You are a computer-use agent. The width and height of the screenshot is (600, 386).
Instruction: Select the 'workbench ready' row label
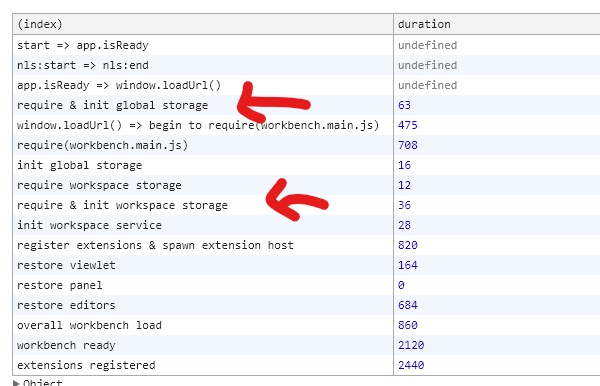tap(66, 345)
